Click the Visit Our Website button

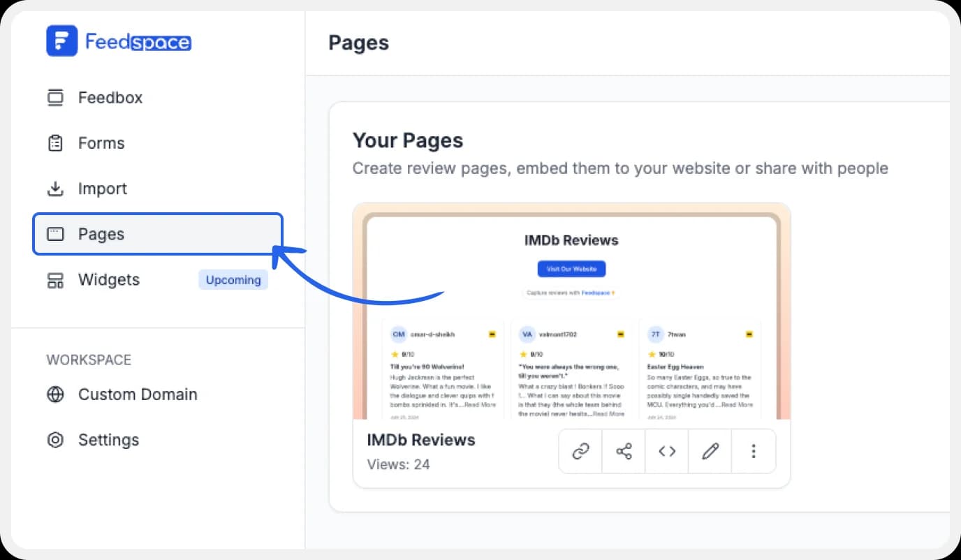click(571, 268)
